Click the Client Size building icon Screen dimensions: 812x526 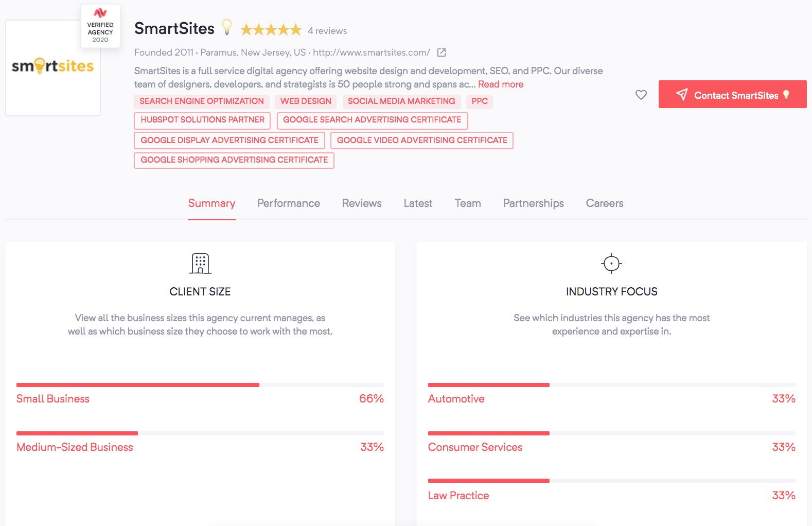tap(200, 264)
